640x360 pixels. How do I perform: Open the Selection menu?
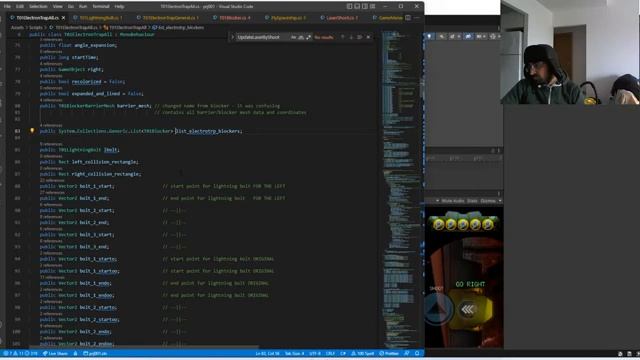pos(38,7)
